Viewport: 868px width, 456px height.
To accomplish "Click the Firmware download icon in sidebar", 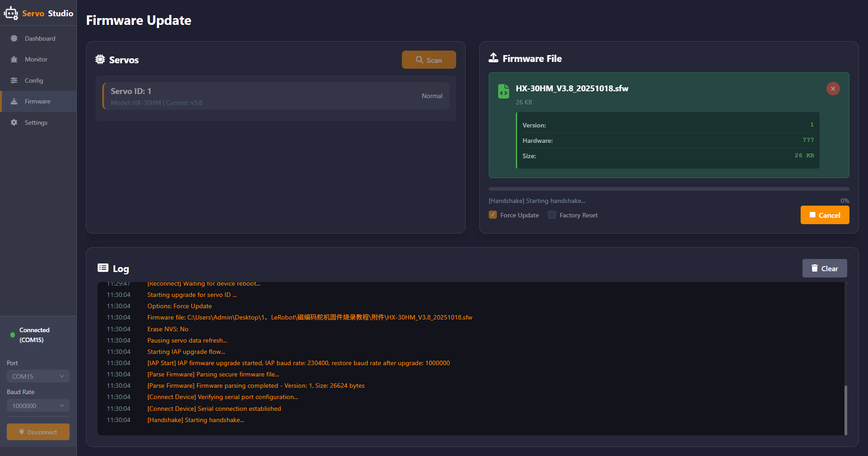I will pyautogui.click(x=14, y=101).
